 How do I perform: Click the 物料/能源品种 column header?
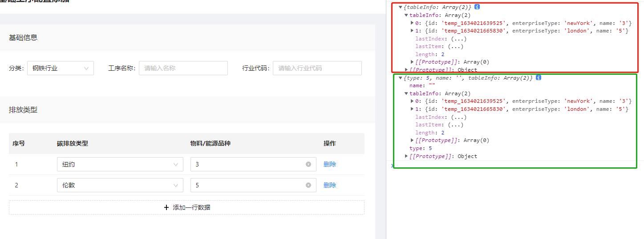pos(210,143)
